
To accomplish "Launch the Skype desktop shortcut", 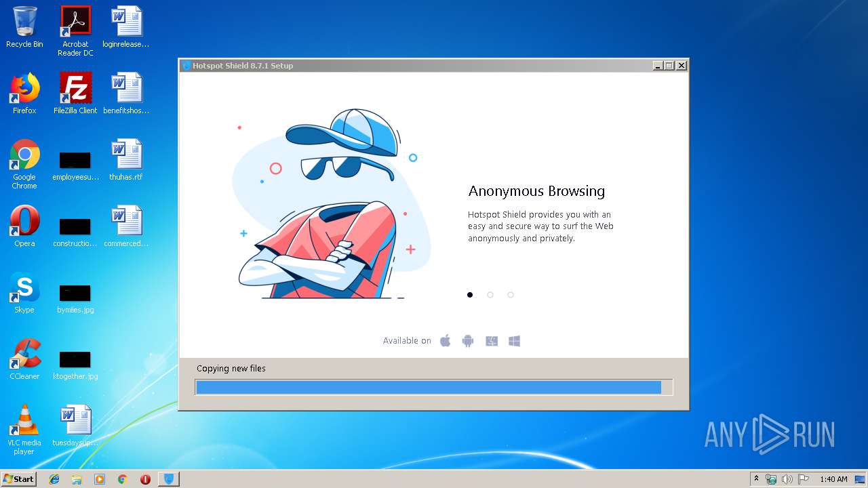I will point(24,292).
